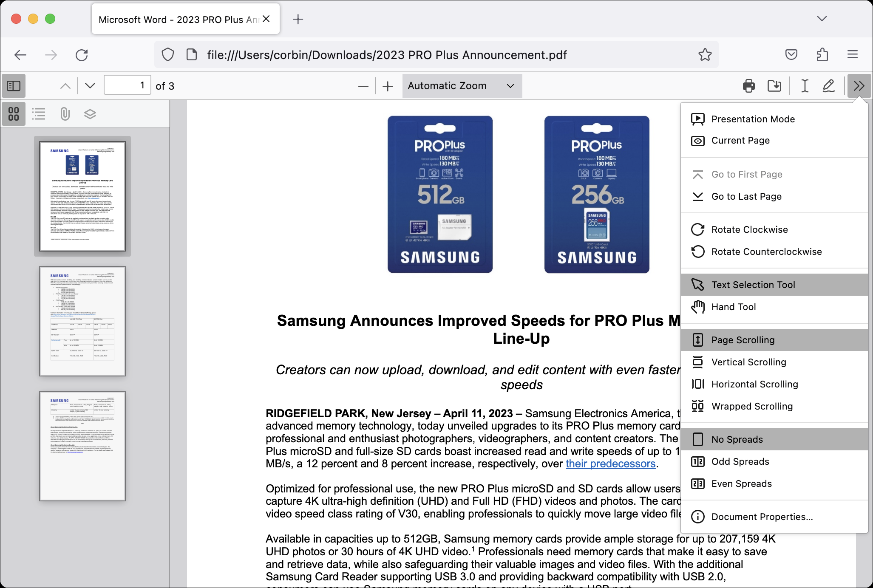Viewport: 873px width, 588px height.
Task: Select Page Scrolling mode
Action: point(774,340)
